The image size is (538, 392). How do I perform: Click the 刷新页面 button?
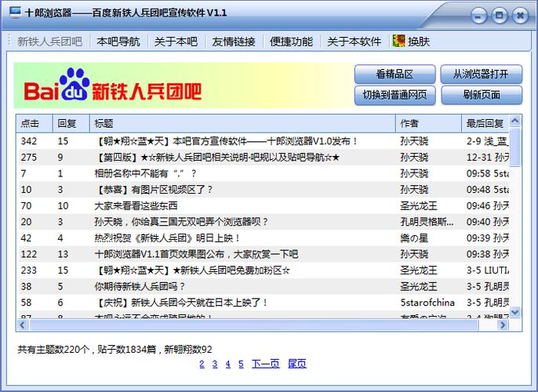coord(481,95)
